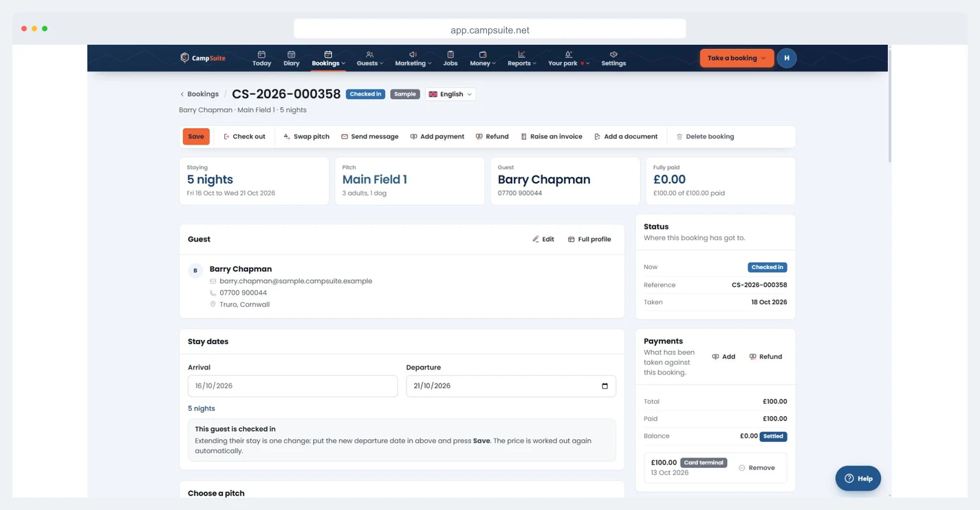Remove the £100.00 card terminal payment
Viewport: 980px width, 510px height.
click(x=756, y=468)
